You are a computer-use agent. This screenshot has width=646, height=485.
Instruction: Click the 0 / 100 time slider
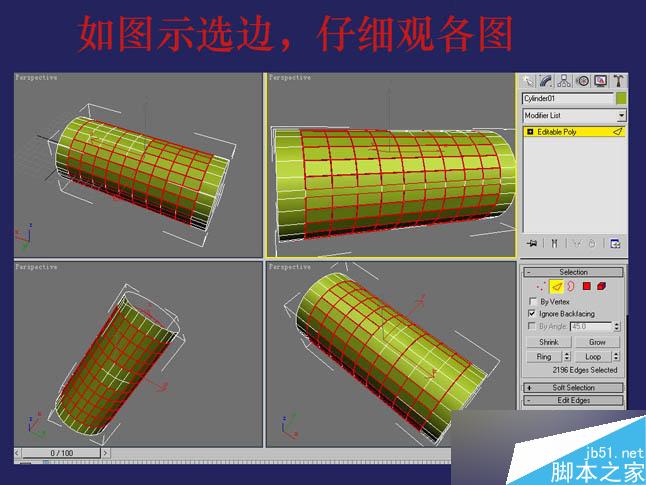(62, 453)
